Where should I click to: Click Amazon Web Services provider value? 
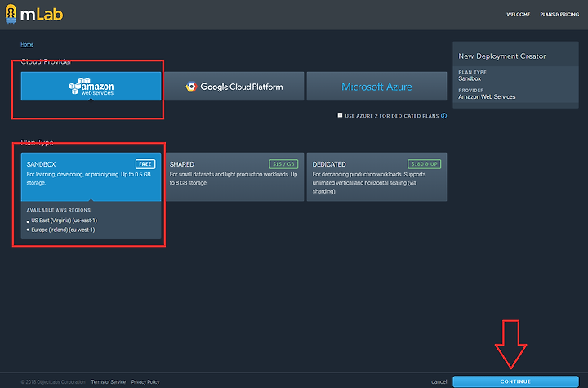pos(487,97)
